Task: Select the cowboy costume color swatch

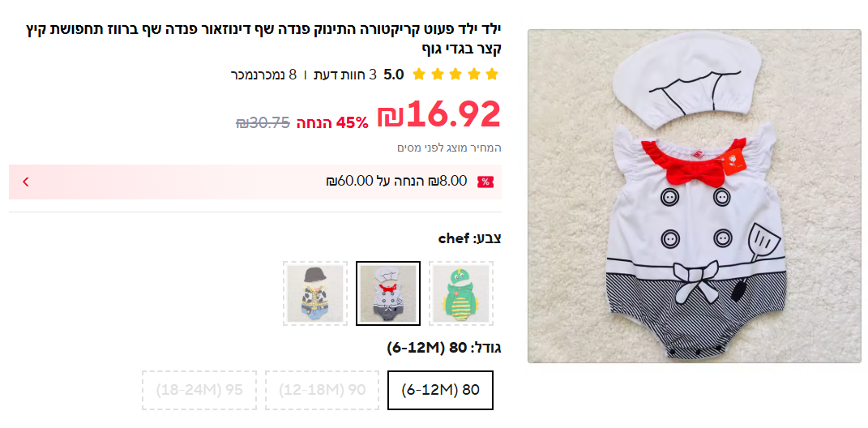Action: click(315, 293)
